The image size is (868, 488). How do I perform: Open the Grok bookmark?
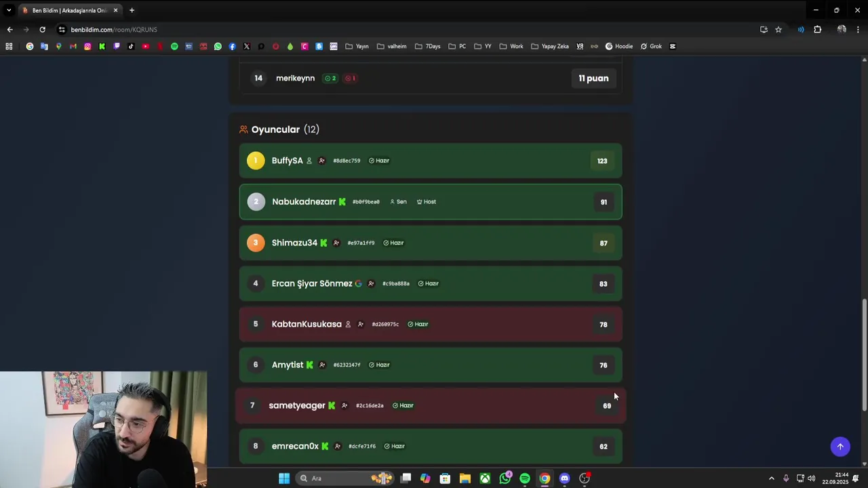click(651, 46)
